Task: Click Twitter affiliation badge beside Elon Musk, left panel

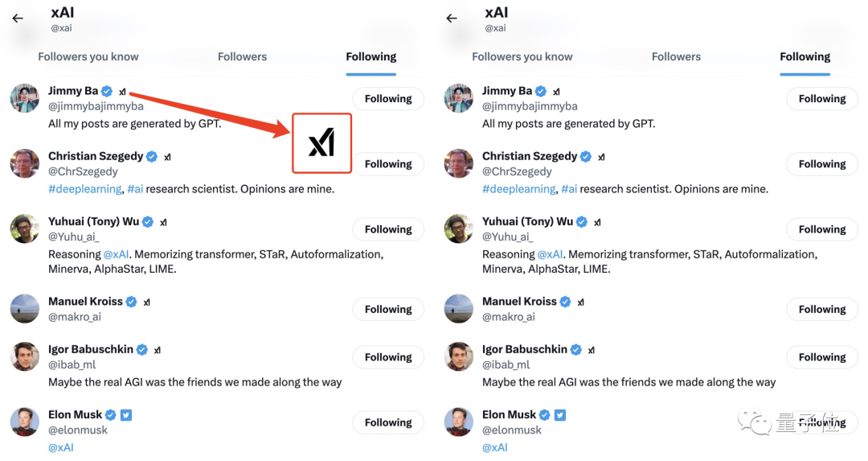Action: (x=126, y=415)
